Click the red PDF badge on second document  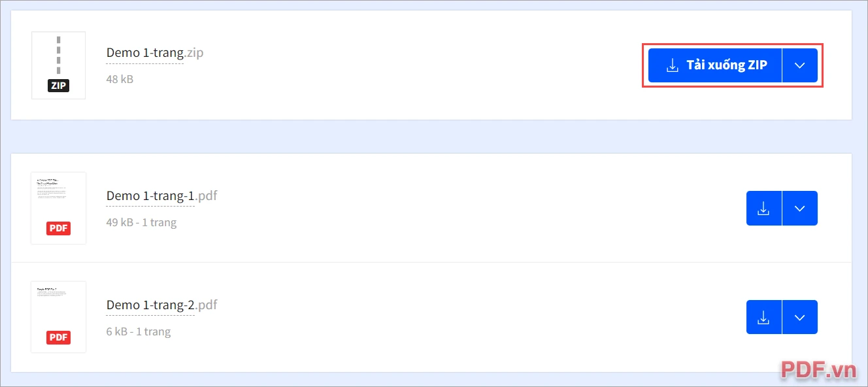point(59,337)
